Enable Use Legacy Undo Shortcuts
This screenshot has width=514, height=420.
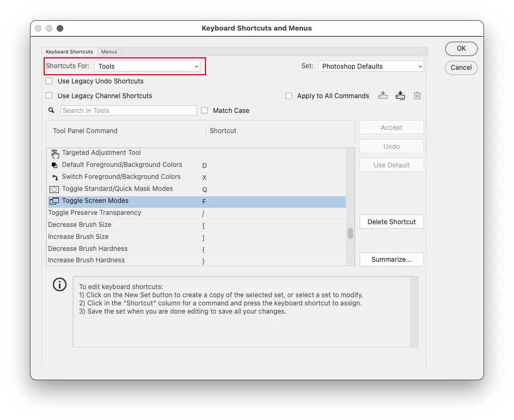(x=49, y=81)
